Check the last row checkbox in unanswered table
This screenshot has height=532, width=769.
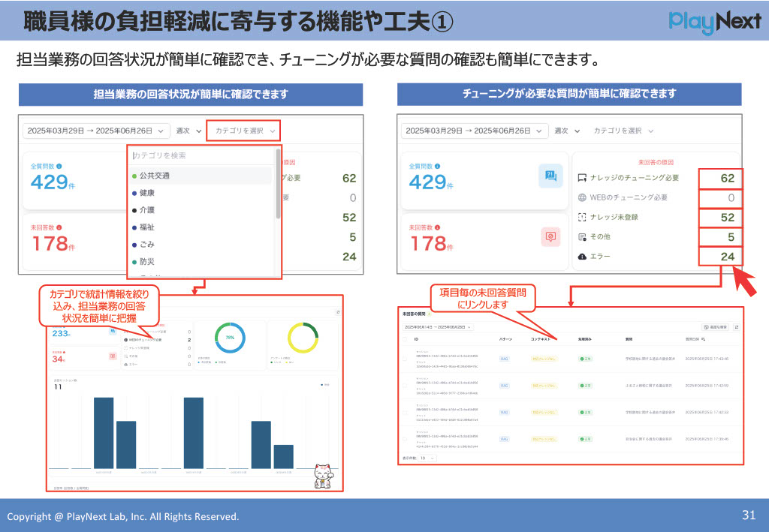(x=404, y=437)
